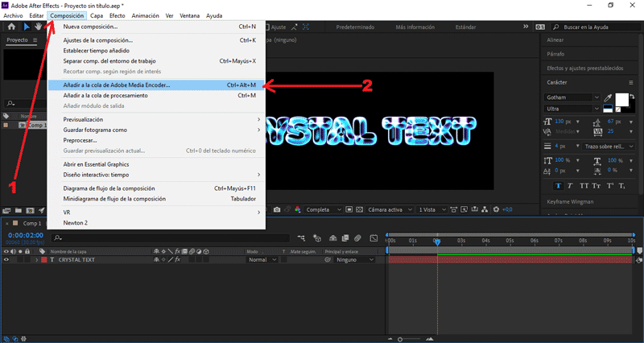Click the Project panel menu icon
This screenshot has width=644, height=343.
35,39
